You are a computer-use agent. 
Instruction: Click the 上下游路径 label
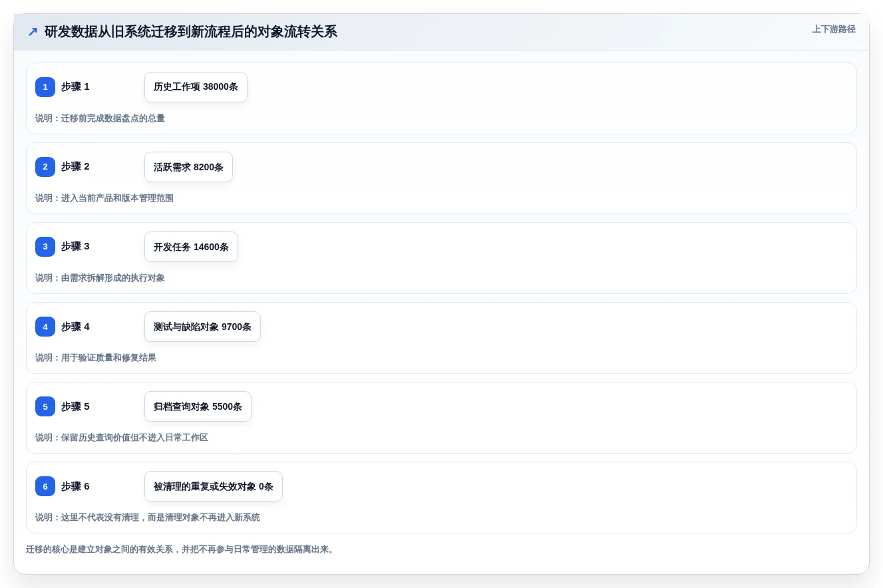click(834, 29)
